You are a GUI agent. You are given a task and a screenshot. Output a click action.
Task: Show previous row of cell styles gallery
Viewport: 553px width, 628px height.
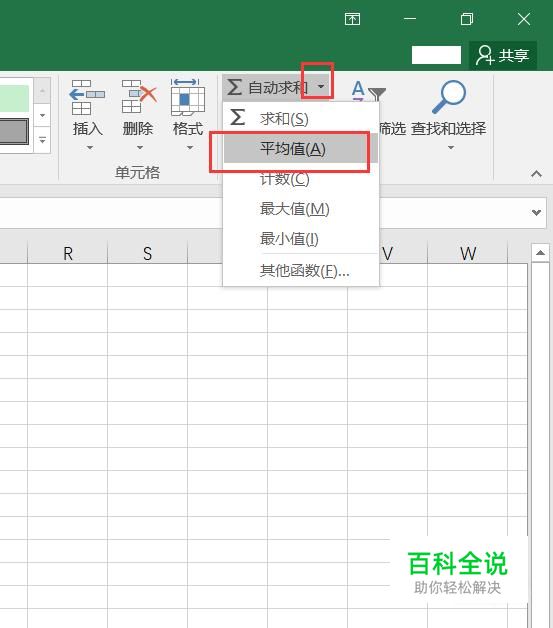pyautogui.click(x=42, y=91)
